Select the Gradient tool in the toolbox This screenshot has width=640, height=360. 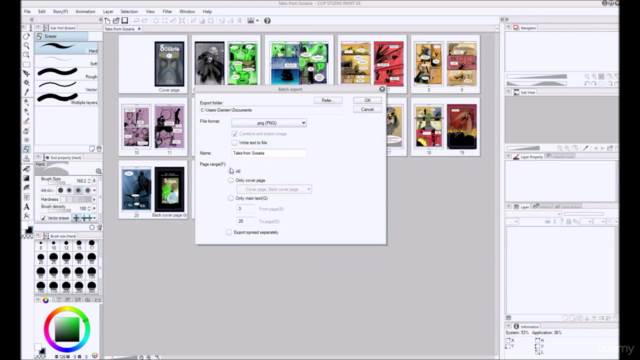point(27,178)
